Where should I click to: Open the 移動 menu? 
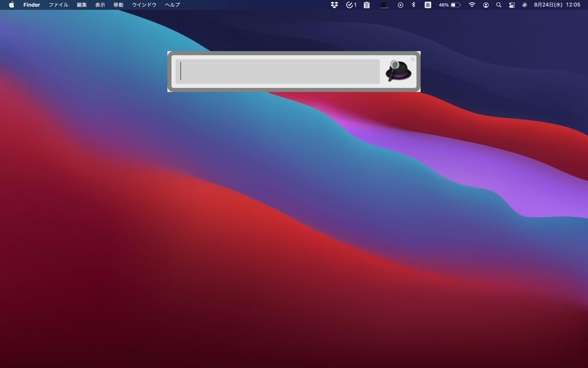click(119, 5)
